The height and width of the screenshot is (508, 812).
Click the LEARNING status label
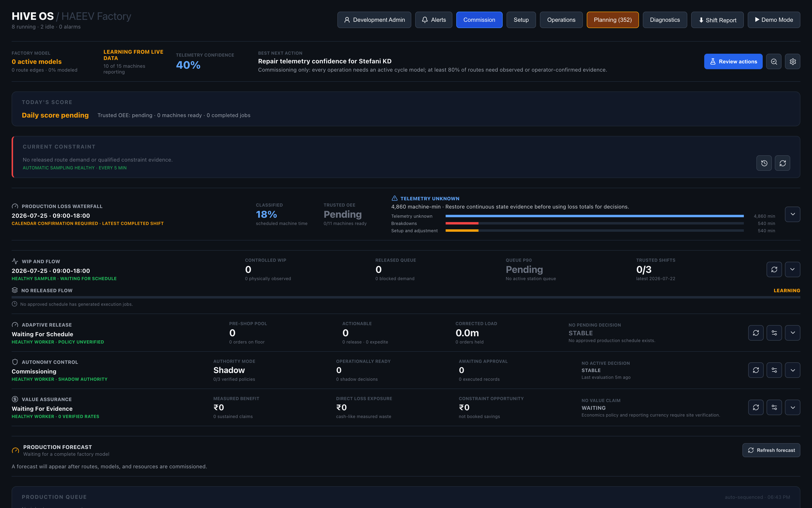coord(787,290)
